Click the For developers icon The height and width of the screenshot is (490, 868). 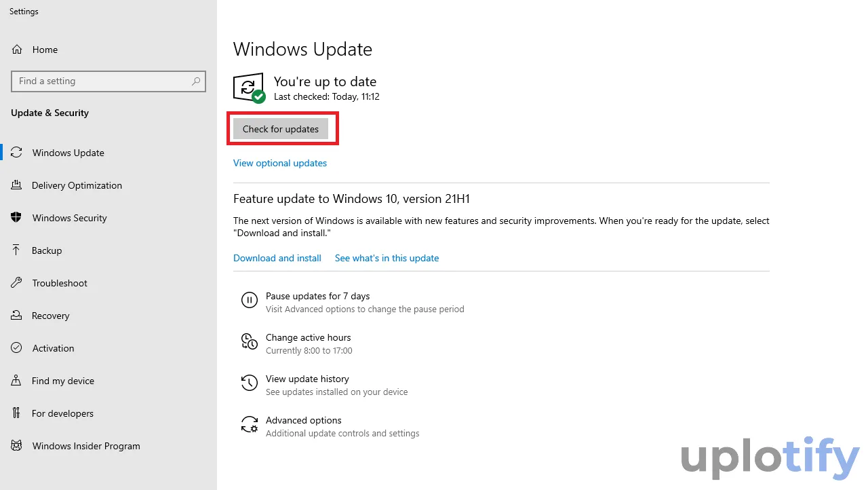(x=17, y=413)
